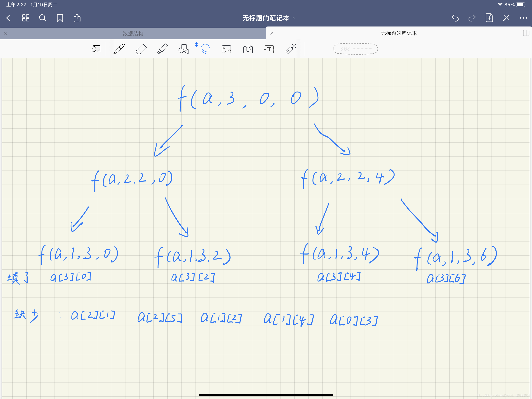Tap the battery percentage indicator
The image size is (532, 399).
[509, 4]
